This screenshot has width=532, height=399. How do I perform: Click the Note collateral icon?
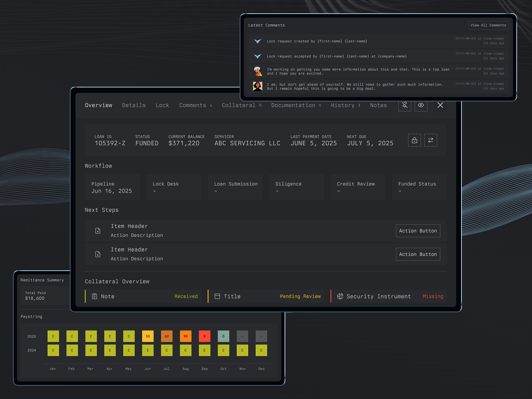click(x=94, y=296)
